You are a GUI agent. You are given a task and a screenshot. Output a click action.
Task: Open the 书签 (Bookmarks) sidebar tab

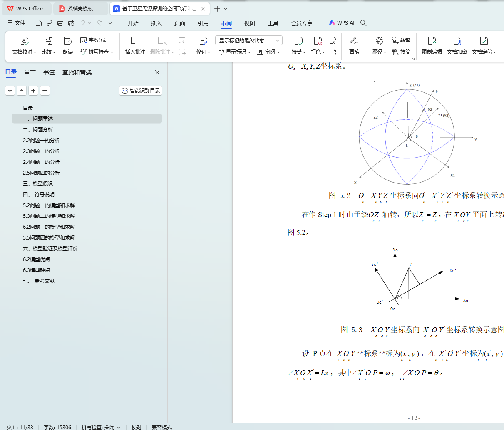(49, 72)
